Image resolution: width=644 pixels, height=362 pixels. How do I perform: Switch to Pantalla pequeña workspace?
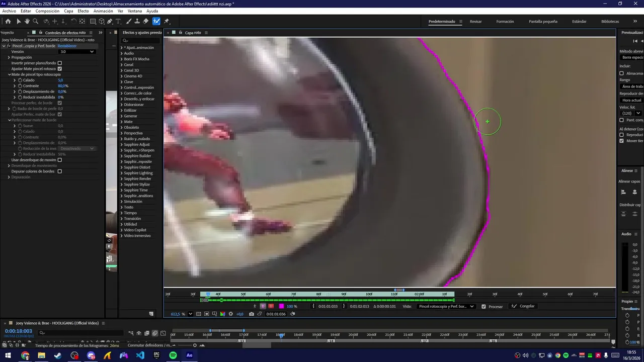pos(543,22)
